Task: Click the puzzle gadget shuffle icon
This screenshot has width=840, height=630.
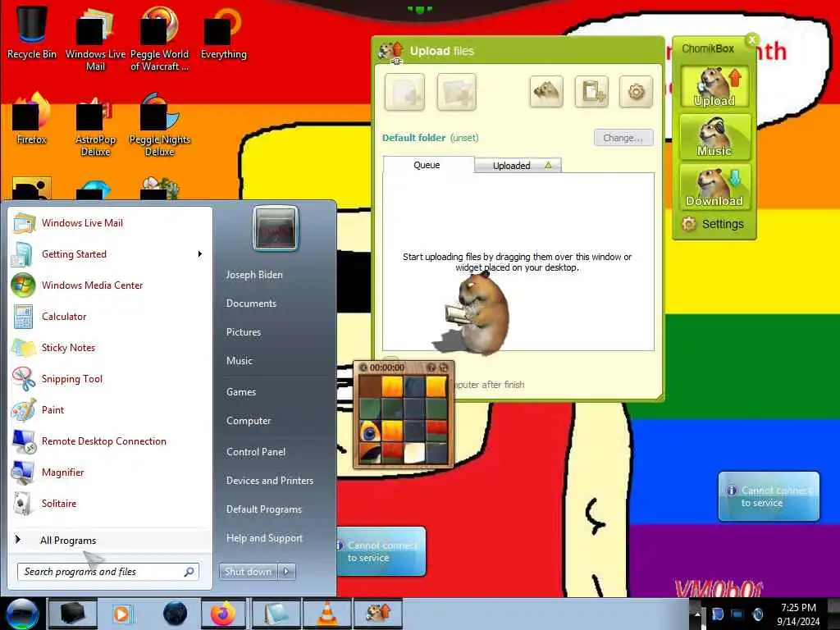Action: 444,367
